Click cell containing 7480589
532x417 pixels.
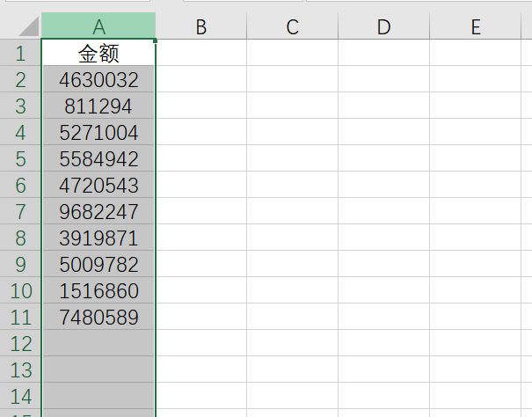(x=98, y=317)
